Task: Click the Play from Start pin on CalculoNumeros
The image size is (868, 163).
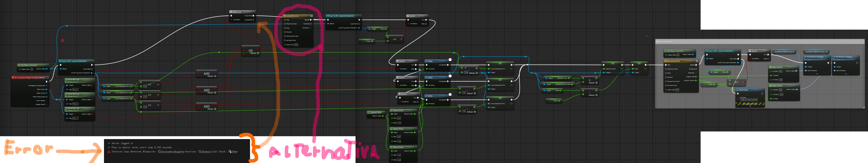Action: coord(285,24)
